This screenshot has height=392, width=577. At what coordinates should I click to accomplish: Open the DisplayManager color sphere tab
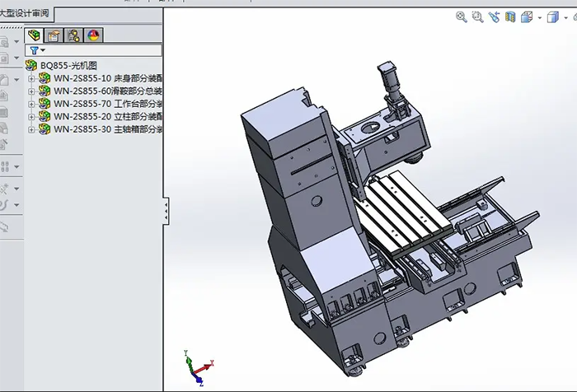93,35
